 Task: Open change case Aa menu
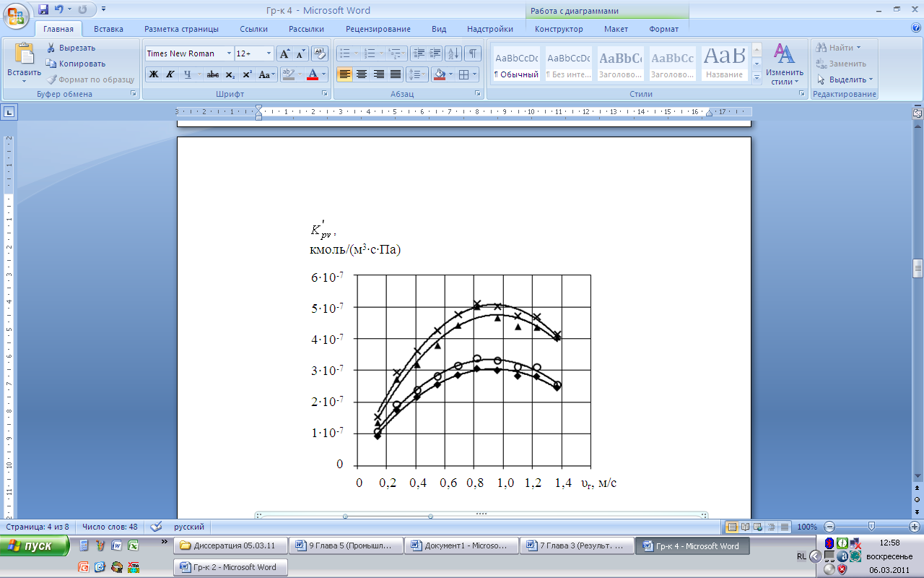(x=266, y=74)
